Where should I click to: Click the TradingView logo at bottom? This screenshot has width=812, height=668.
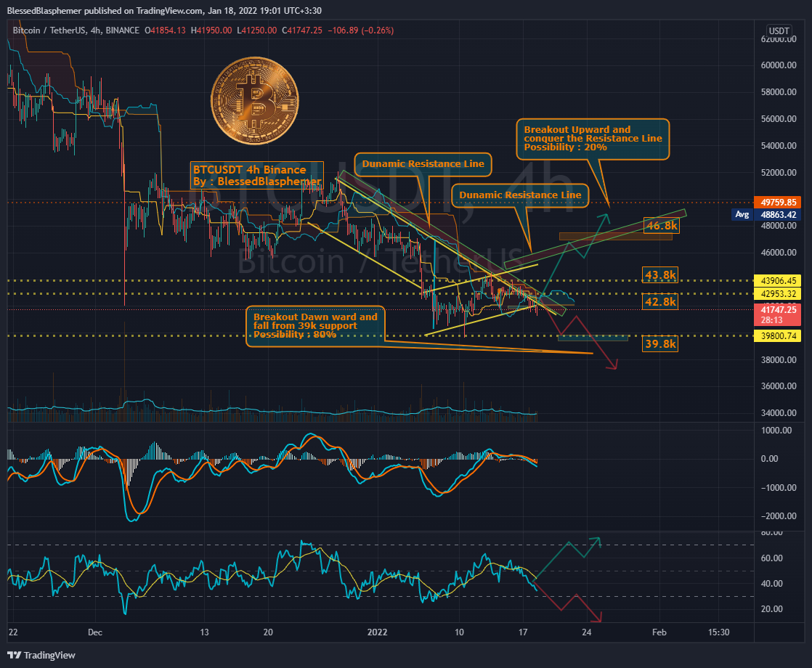pyautogui.click(x=41, y=655)
